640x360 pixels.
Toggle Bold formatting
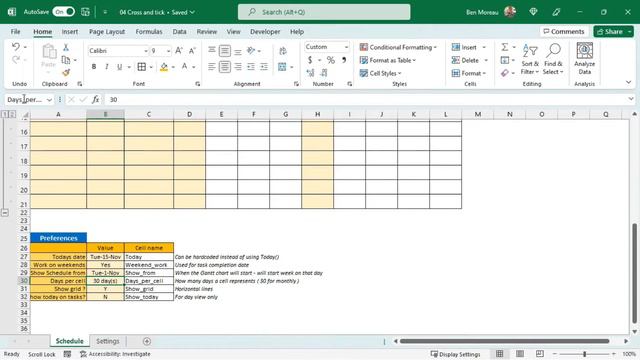(94, 67)
